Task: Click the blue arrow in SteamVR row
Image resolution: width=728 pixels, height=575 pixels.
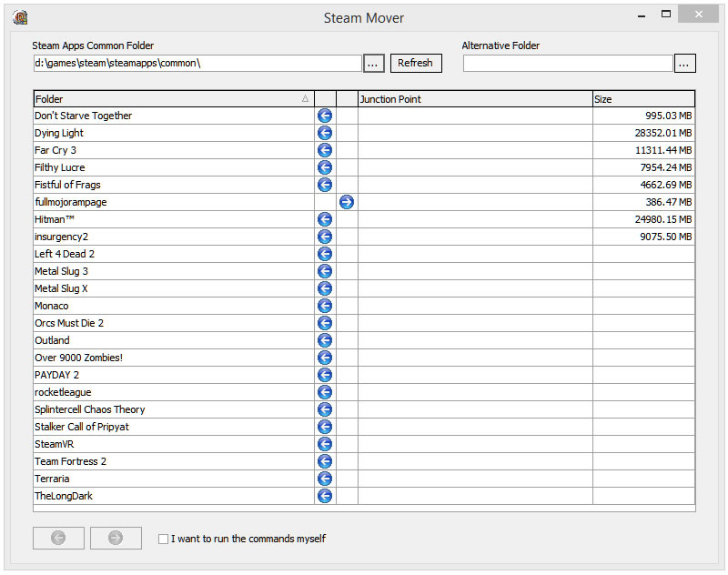Action: (x=325, y=444)
